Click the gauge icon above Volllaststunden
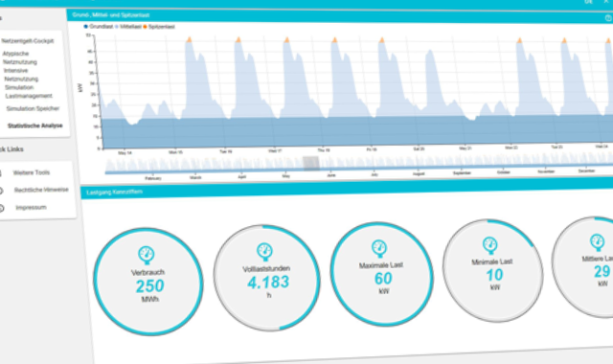The image size is (613, 364). pyautogui.click(x=264, y=251)
